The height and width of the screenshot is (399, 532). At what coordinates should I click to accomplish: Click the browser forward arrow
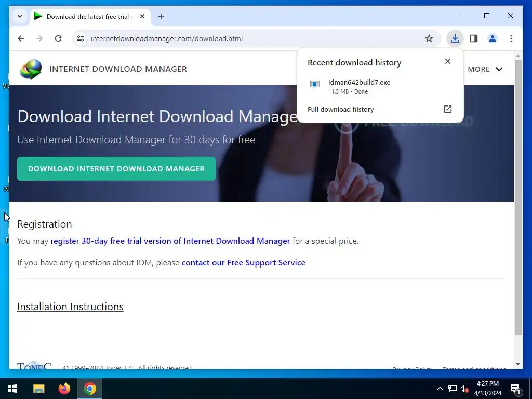pyautogui.click(x=39, y=38)
